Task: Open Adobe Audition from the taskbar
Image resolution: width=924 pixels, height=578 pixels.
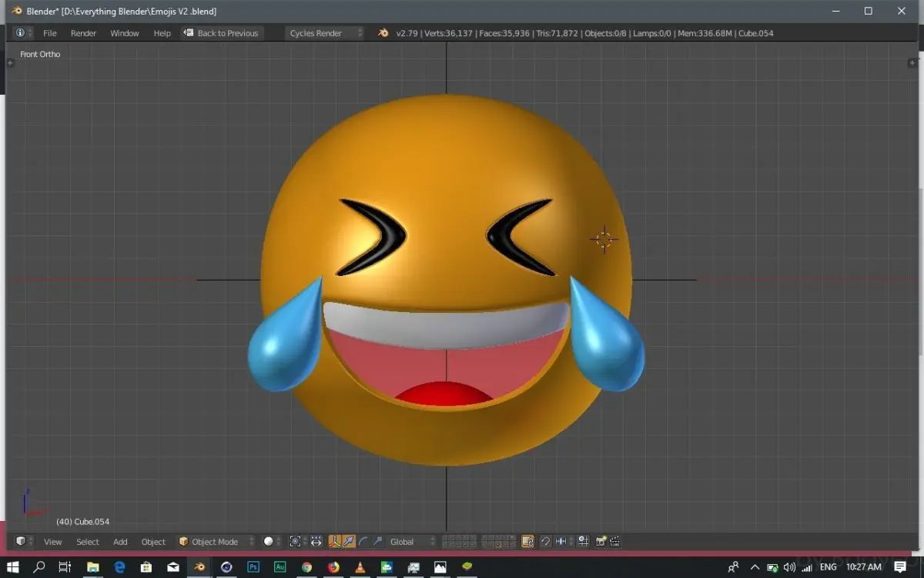Action: pyautogui.click(x=280, y=567)
